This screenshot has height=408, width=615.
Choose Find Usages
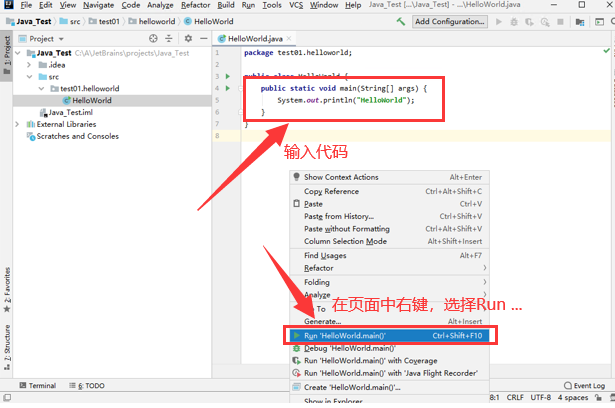pyautogui.click(x=389, y=255)
